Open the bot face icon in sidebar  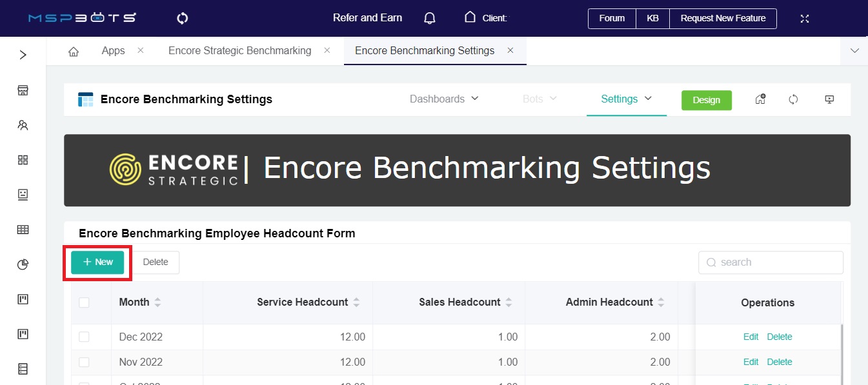coord(23,194)
